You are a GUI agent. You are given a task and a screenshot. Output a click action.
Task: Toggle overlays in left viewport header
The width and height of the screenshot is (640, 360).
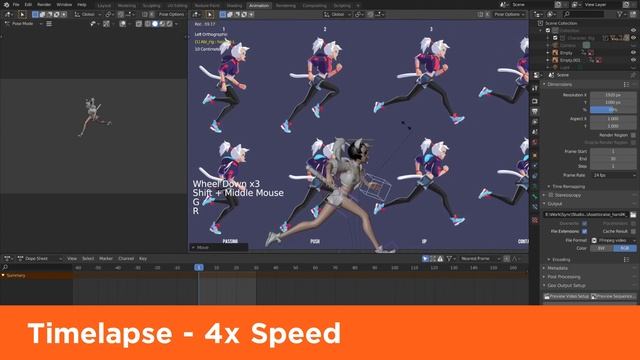(x=122, y=24)
